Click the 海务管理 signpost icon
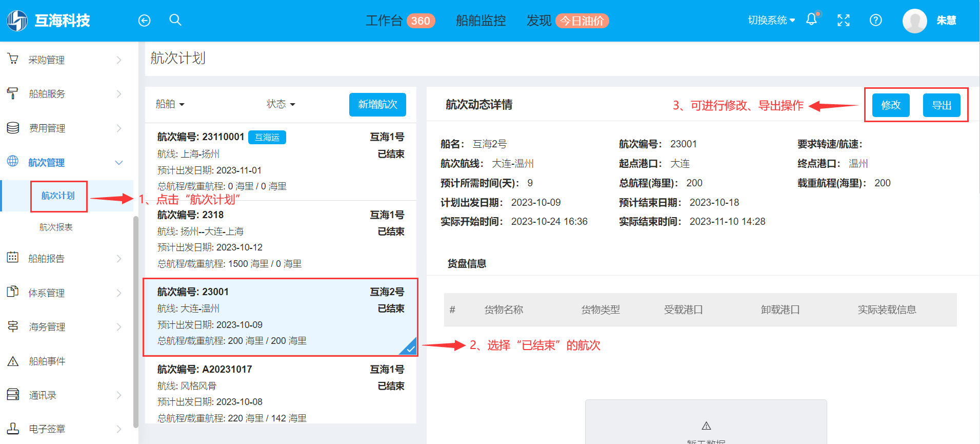 [x=13, y=326]
